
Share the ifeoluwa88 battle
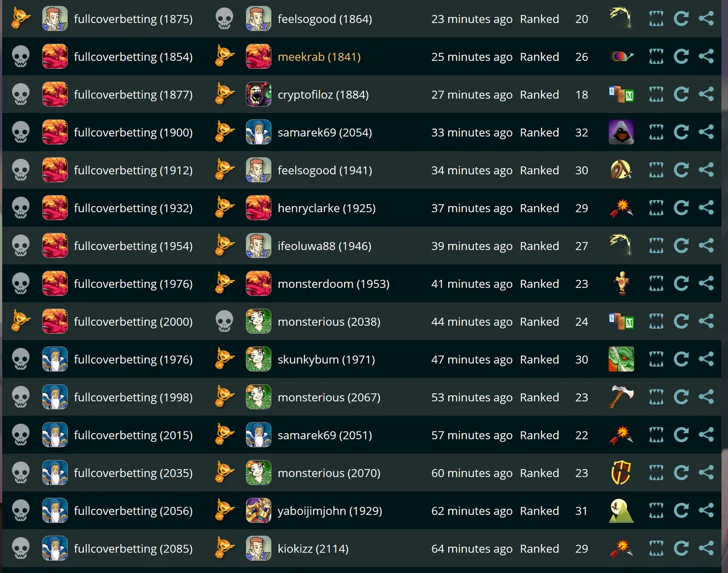pos(706,246)
